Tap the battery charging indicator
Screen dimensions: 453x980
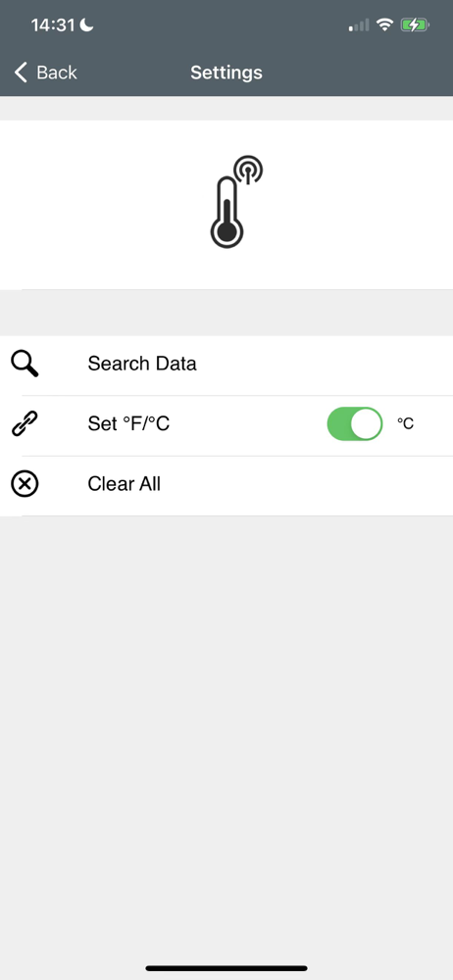click(416, 25)
